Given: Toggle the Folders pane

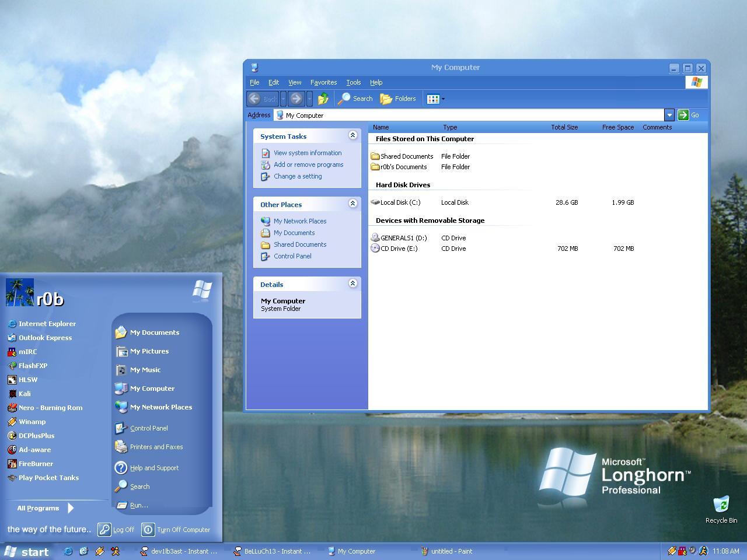Looking at the screenshot, I should 398,99.
